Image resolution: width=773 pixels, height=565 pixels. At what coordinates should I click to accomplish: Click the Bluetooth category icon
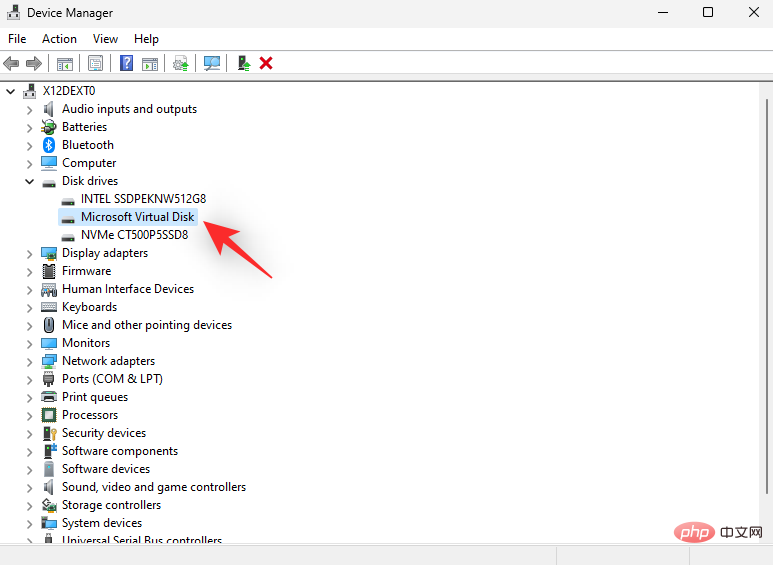coord(49,145)
